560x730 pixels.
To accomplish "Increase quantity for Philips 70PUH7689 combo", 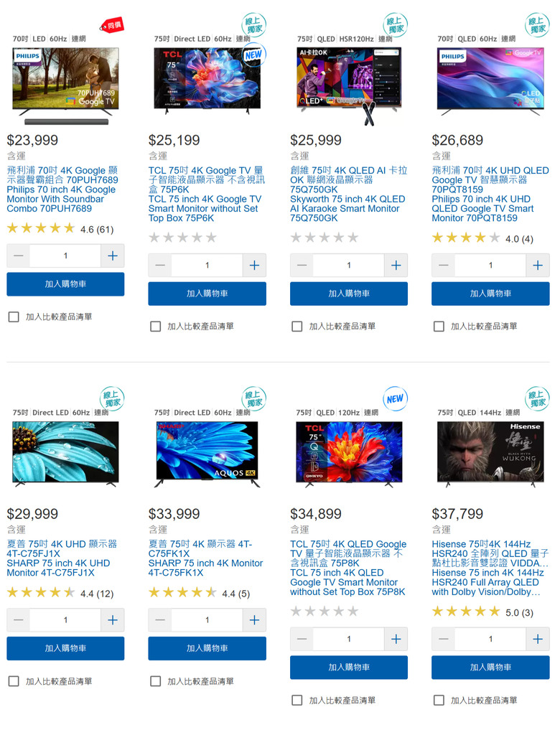I will tap(113, 256).
